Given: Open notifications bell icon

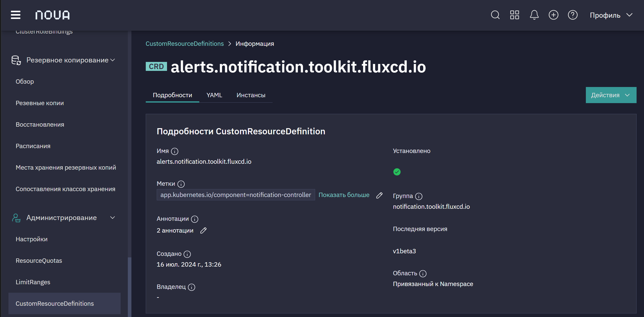Looking at the screenshot, I should click(x=534, y=15).
